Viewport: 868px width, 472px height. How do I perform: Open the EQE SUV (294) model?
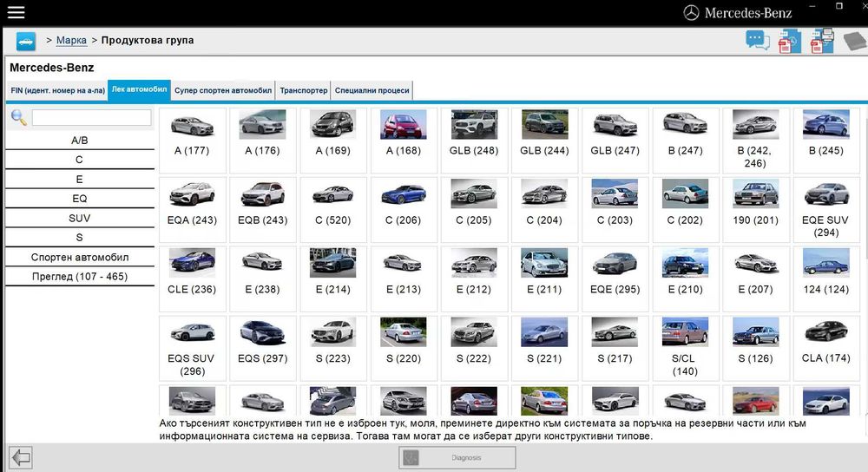click(826, 210)
